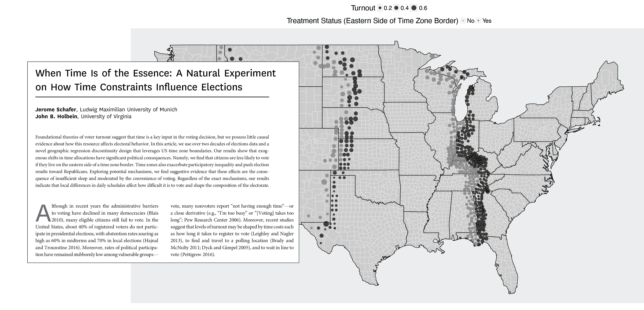Click the 0.4 turnout legend dot
Viewport: 644px width, 310px height.
396,8
